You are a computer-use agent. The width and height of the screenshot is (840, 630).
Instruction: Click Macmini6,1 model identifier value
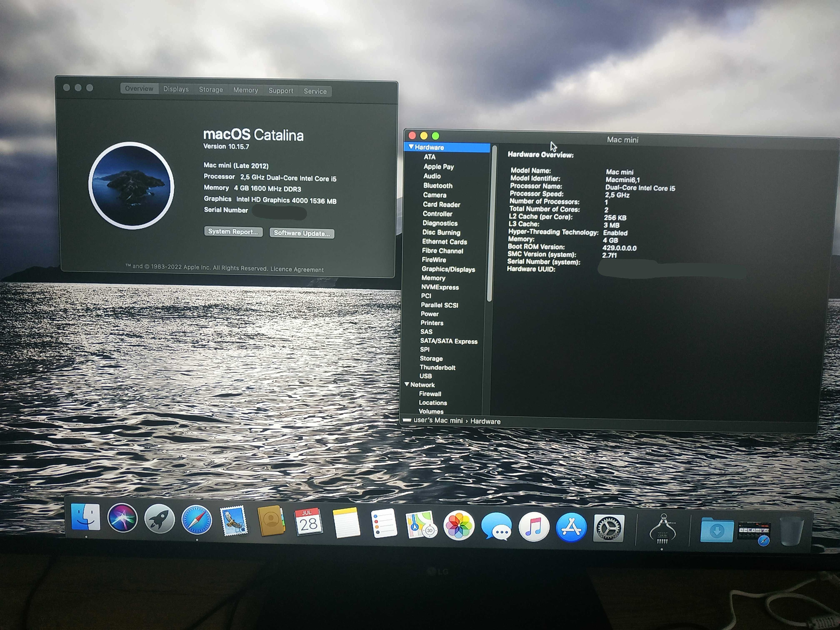coord(622,180)
